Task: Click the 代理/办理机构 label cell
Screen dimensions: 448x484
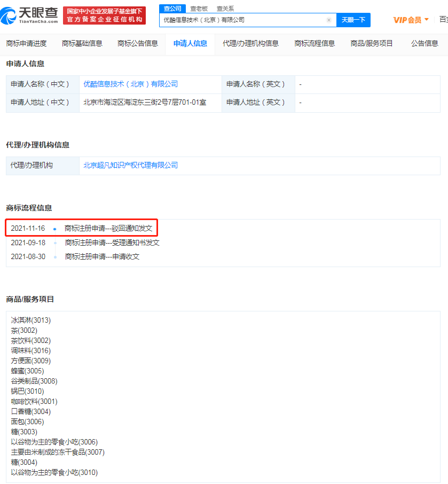Action: 43,166
